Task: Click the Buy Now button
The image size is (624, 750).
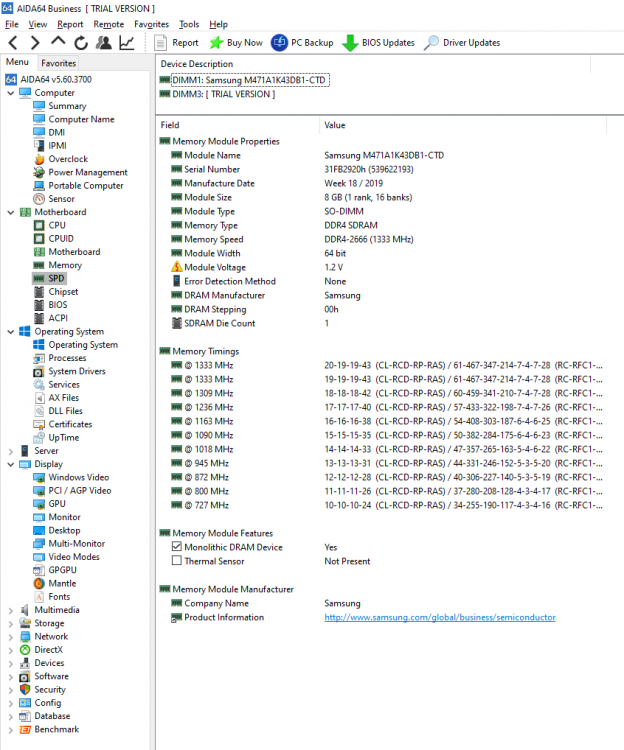Action: coord(236,43)
